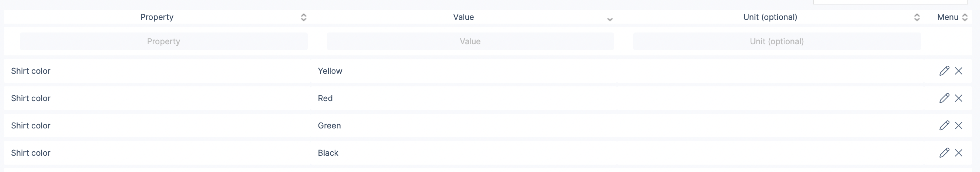Toggle sort arrows on Property column
This screenshot has height=172, width=980.
pos(304,17)
